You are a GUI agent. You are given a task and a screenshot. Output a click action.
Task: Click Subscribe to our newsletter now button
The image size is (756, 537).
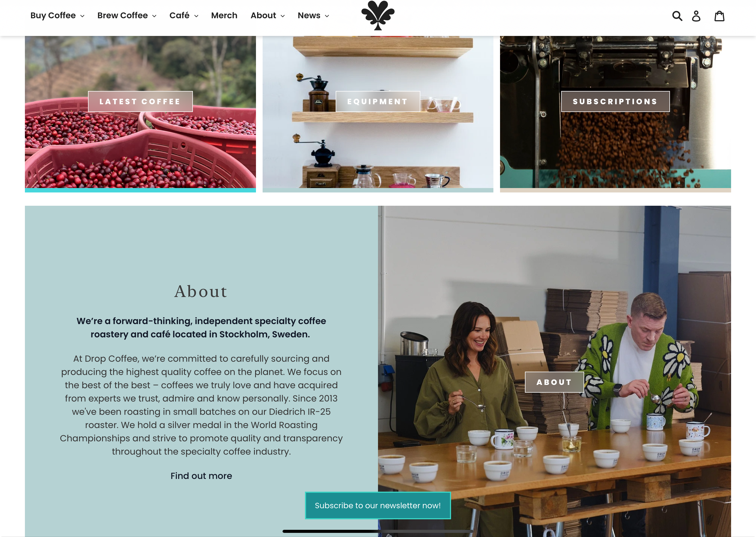(378, 505)
